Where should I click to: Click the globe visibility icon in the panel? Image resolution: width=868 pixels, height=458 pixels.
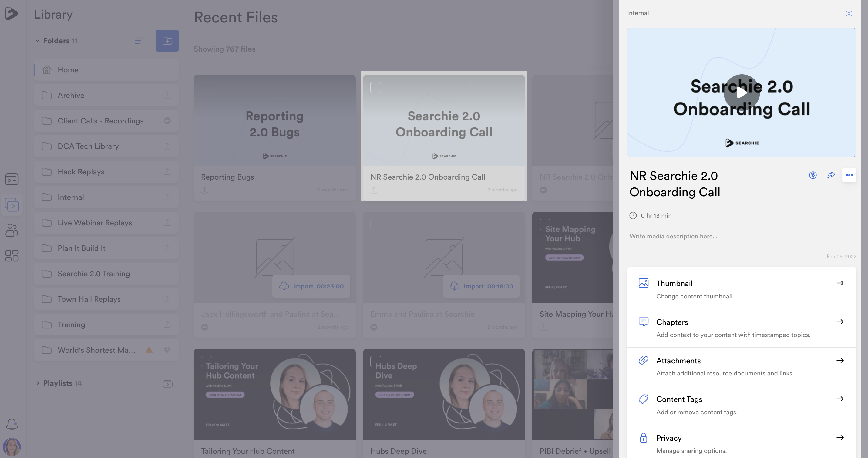[813, 175]
